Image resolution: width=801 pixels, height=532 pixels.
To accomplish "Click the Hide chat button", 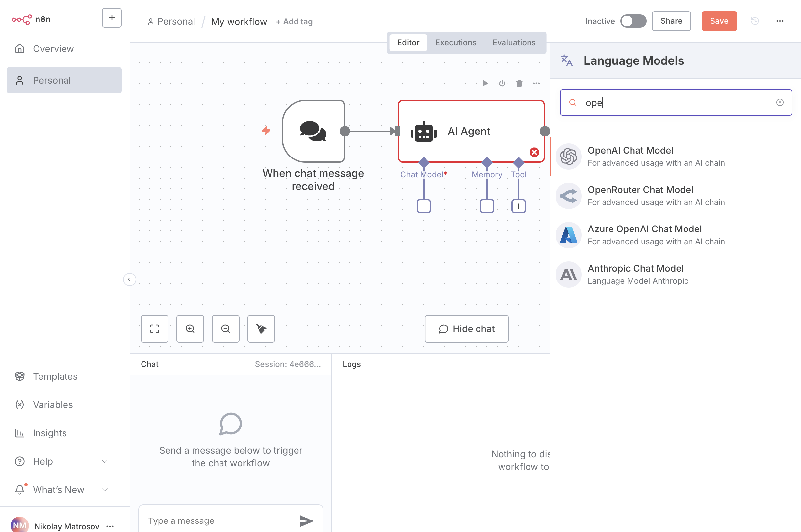I will point(466,328).
